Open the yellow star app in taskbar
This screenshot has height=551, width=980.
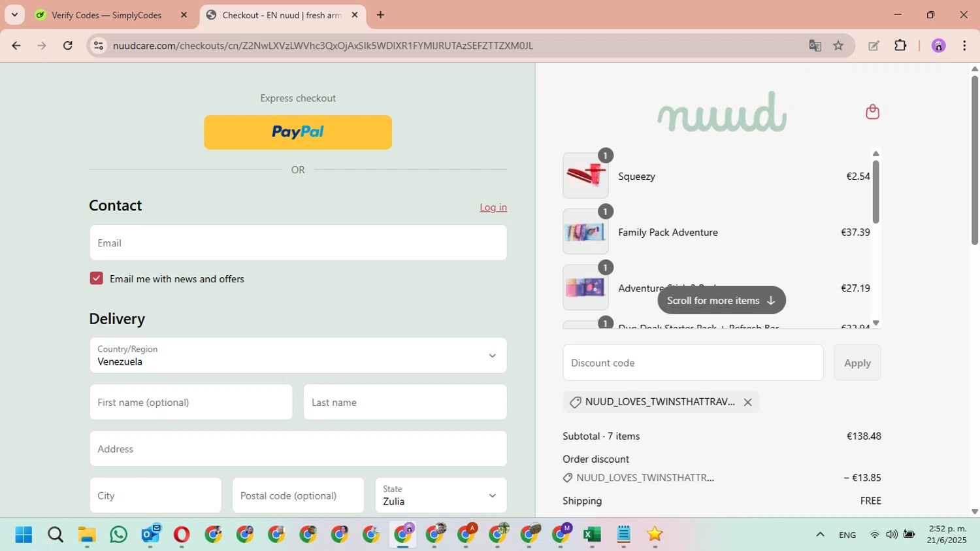(x=655, y=535)
